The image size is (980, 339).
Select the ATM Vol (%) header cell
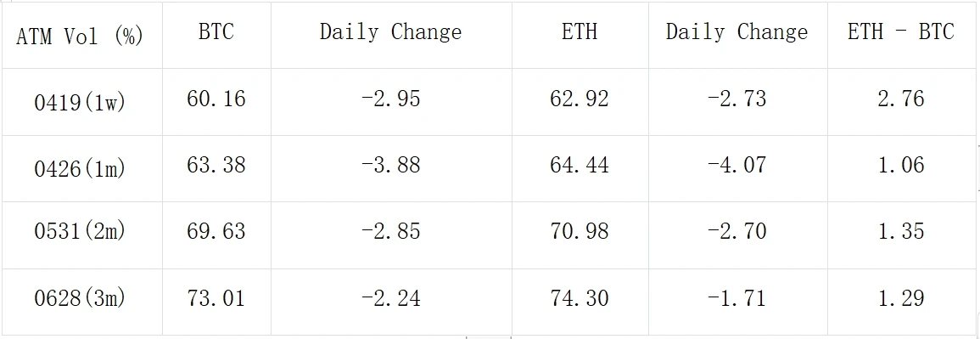pyautogui.click(x=81, y=35)
